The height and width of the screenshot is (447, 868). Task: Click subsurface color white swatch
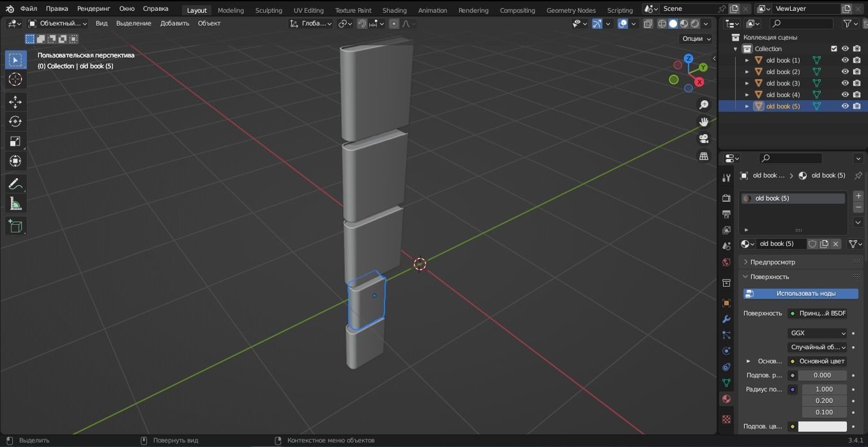coord(822,427)
